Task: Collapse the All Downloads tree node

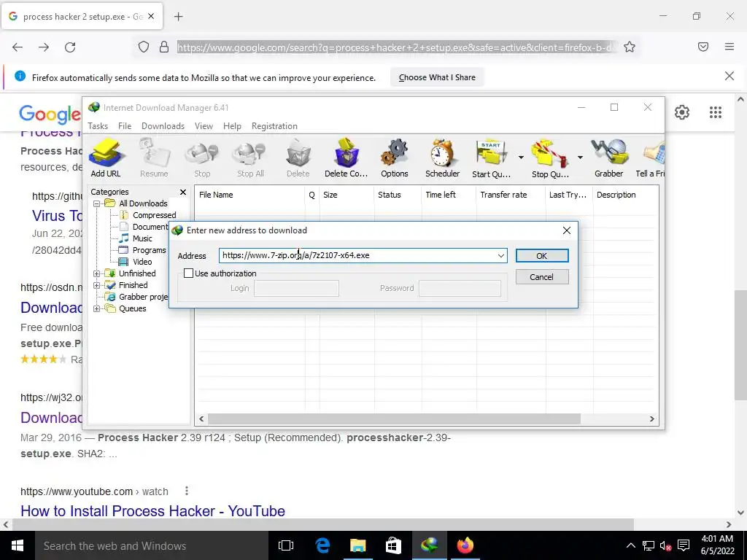Action: [x=97, y=204]
